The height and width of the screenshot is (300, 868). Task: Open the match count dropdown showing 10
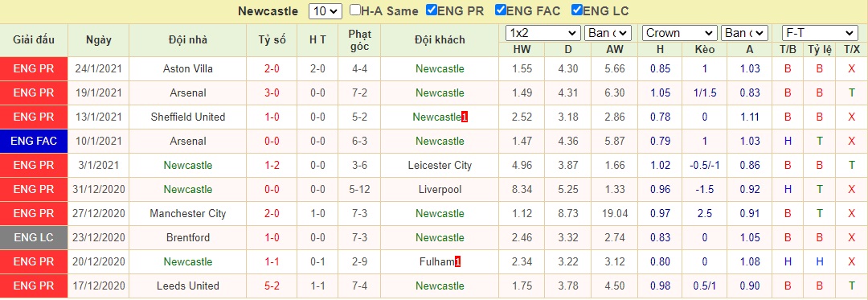[326, 11]
